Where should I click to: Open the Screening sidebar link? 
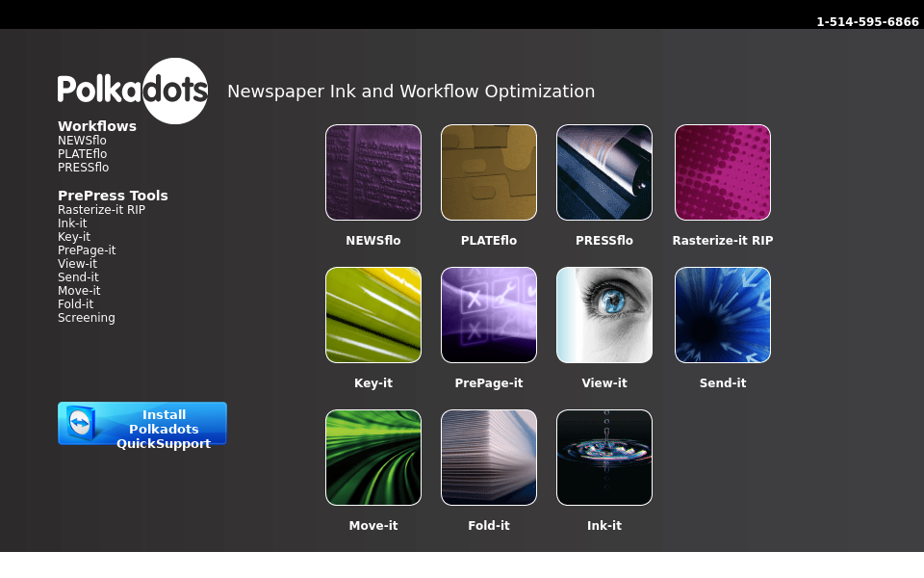tap(87, 318)
